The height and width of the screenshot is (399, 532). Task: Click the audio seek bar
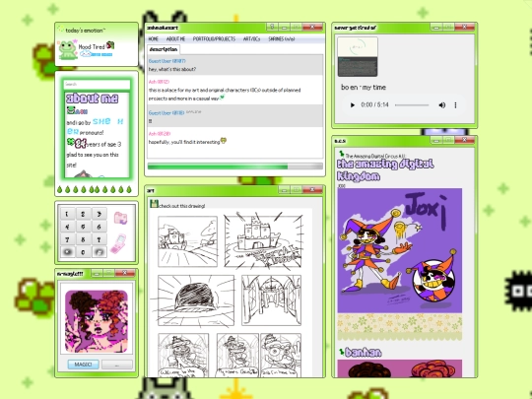click(x=412, y=105)
